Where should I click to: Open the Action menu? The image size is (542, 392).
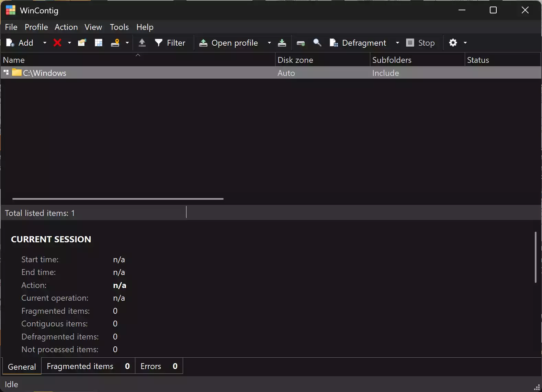[x=66, y=27]
